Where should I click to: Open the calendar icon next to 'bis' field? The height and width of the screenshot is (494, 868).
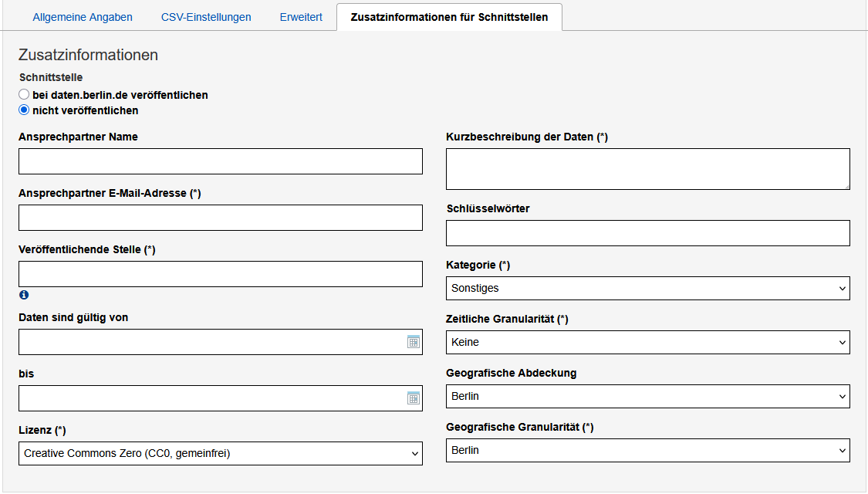tap(414, 398)
